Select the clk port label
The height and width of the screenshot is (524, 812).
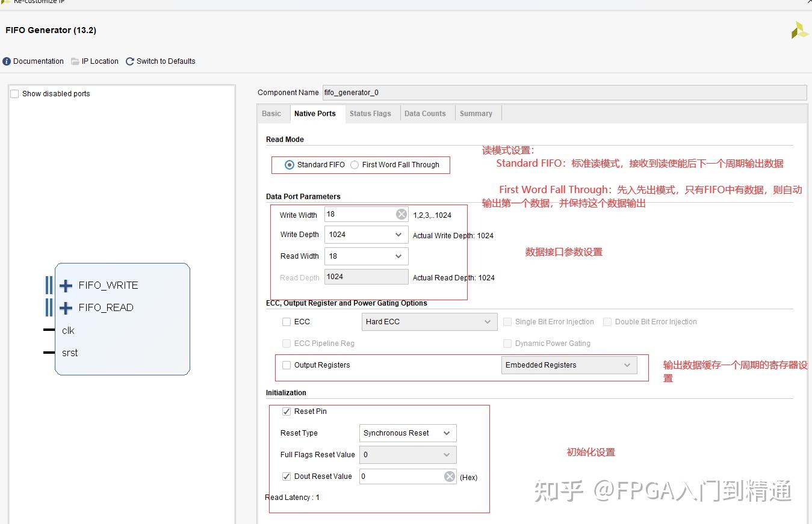click(68, 331)
